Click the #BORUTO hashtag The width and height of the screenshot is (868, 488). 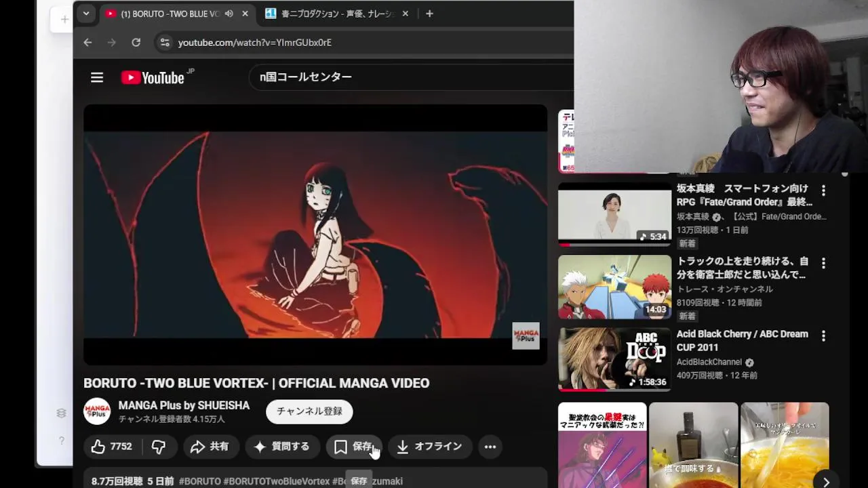coord(200,481)
